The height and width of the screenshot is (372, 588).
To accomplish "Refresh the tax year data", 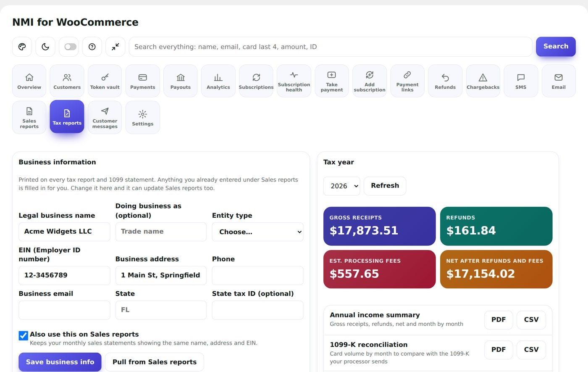I will [x=385, y=186].
